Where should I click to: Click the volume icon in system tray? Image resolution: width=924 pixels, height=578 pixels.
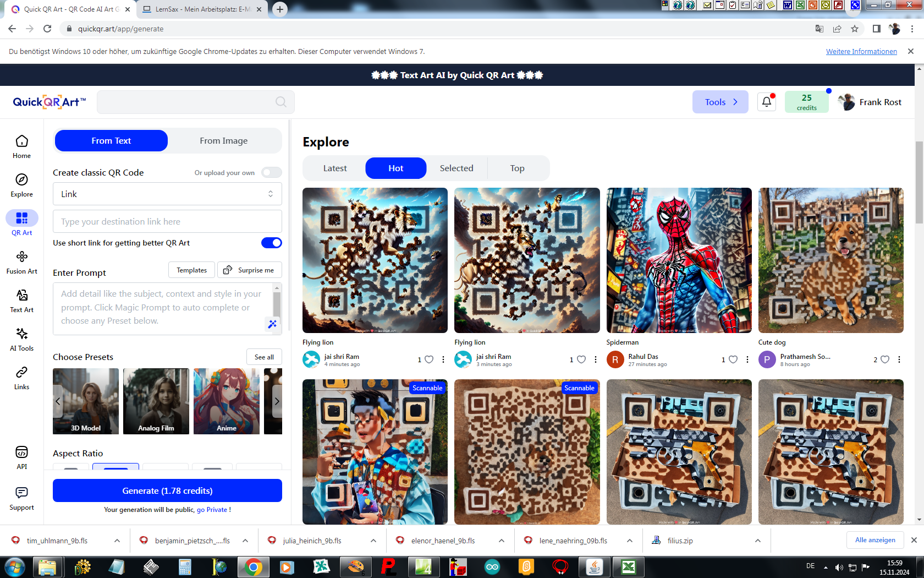click(839, 567)
